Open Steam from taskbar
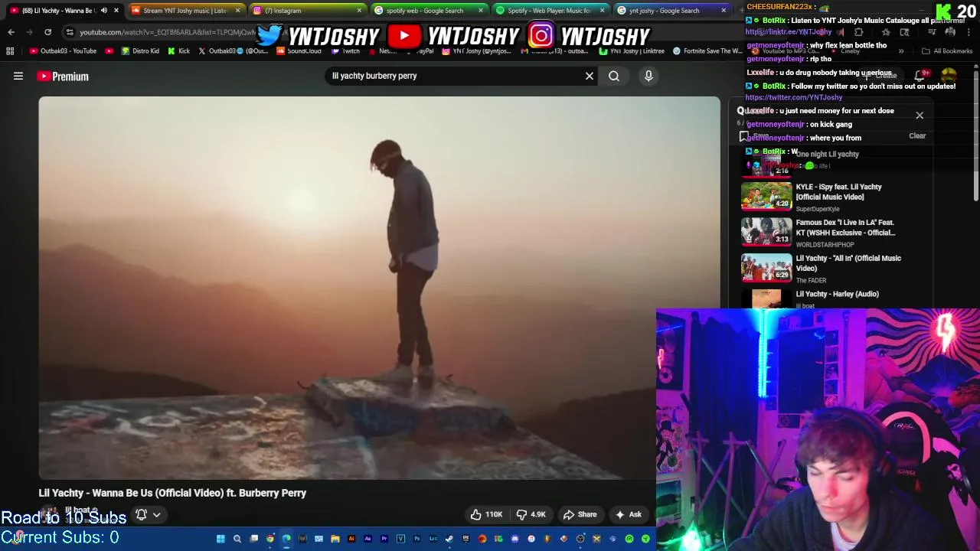980x551 pixels. (449, 539)
